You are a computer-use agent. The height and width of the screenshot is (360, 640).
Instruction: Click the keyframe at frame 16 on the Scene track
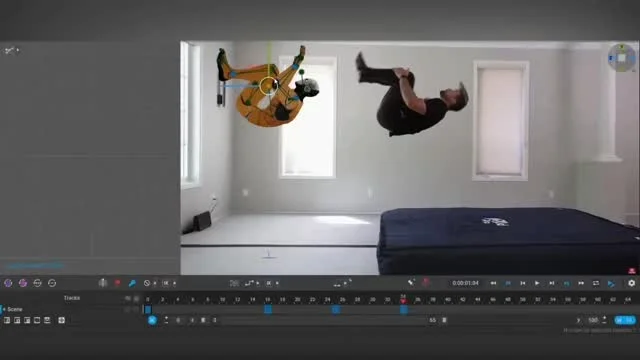(268, 309)
